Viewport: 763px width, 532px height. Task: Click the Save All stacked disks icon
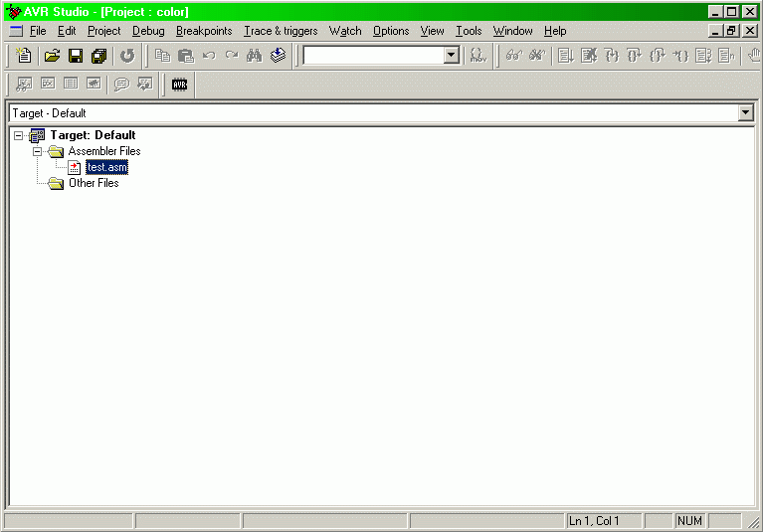[x=98, y=56]
